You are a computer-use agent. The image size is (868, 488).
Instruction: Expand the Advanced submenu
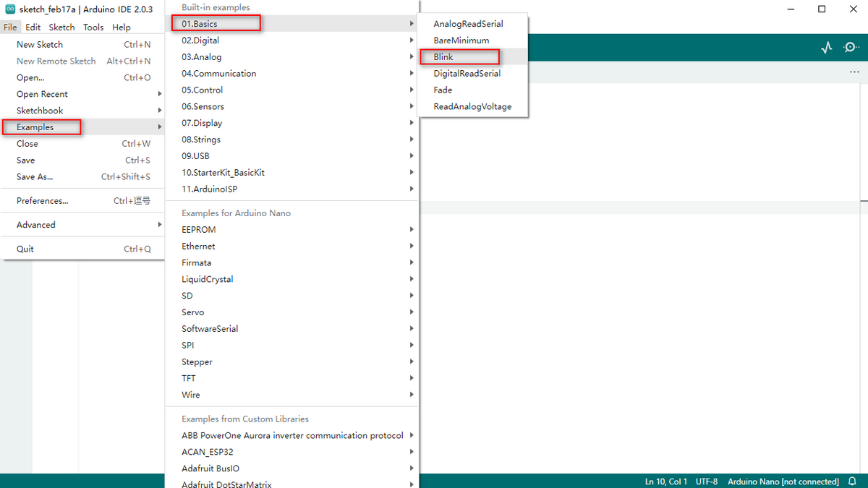(x=82, y=225)
